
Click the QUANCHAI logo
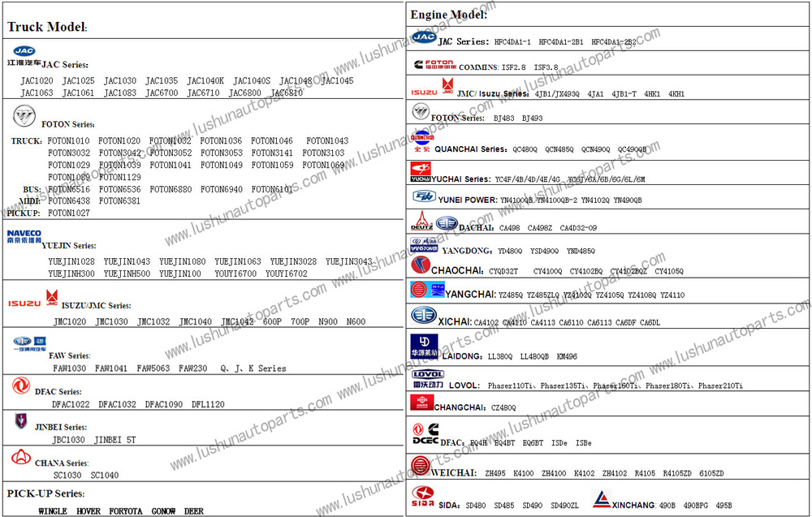pyautogui.click(x=422, y=140)
